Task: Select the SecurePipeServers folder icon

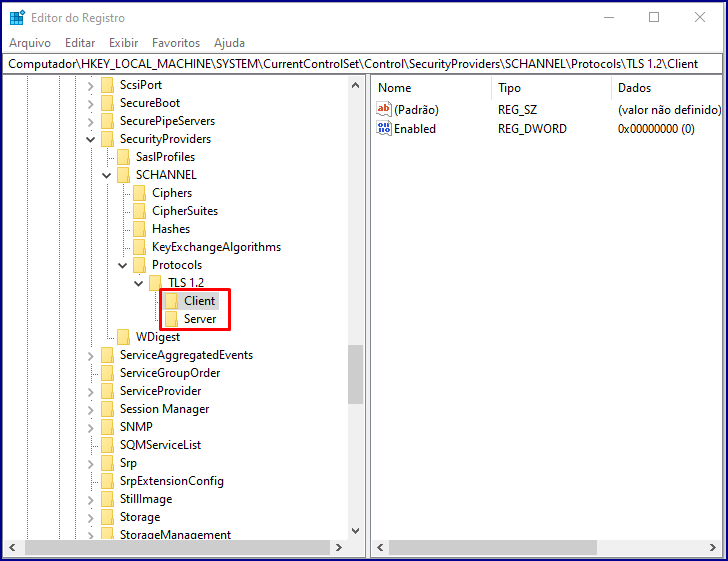Action: pyautogui.click(x=107, y=121)
